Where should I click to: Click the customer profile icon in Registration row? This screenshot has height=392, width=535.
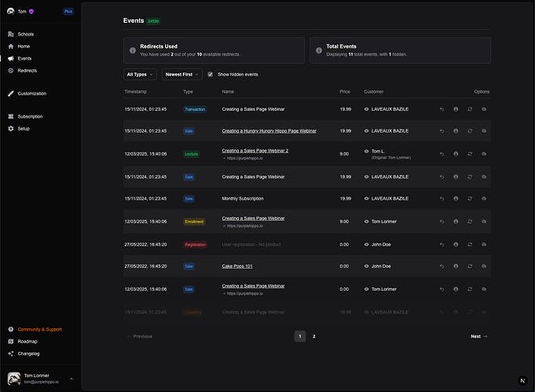pyautogui.click(x=456, y=244)
